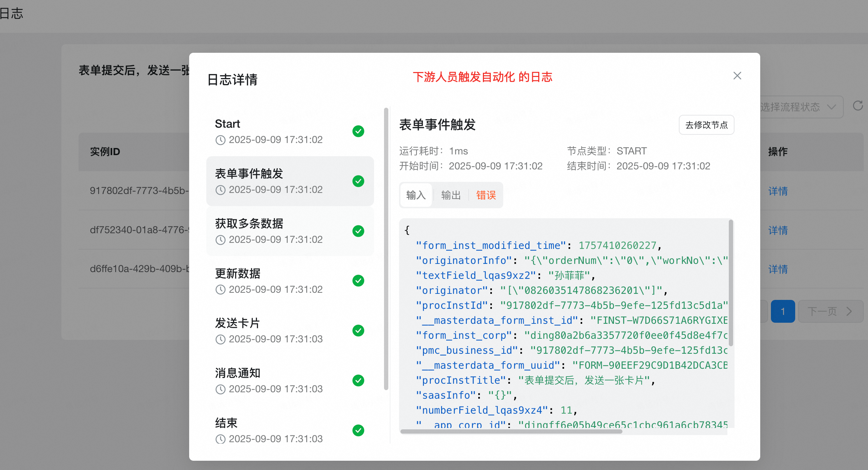Click clock icon under 更新数据 step
This screenshot has height=470, width=868.
click(x=220, y=290)
